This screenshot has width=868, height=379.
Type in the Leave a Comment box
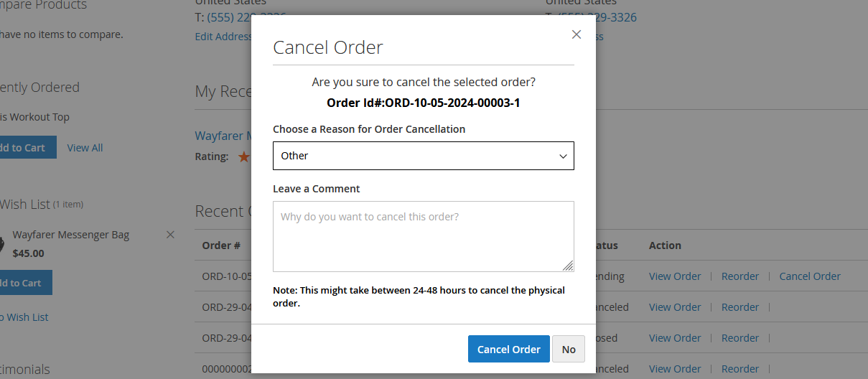(x=423, y=236)
